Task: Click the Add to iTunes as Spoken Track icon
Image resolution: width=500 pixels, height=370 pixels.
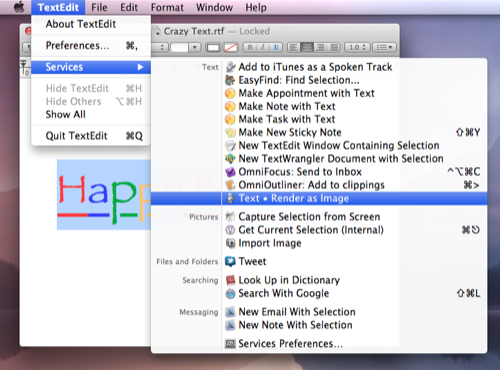Action: [x=230, y=67]
